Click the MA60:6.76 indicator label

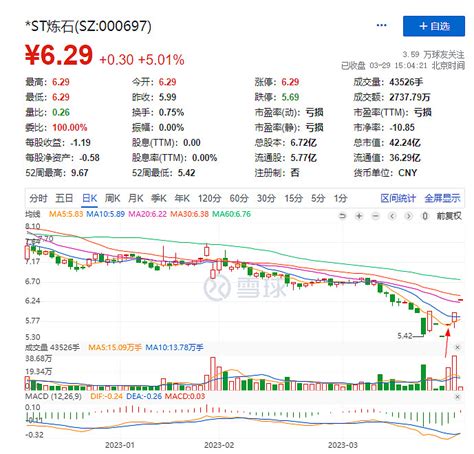tap(231, 214)
